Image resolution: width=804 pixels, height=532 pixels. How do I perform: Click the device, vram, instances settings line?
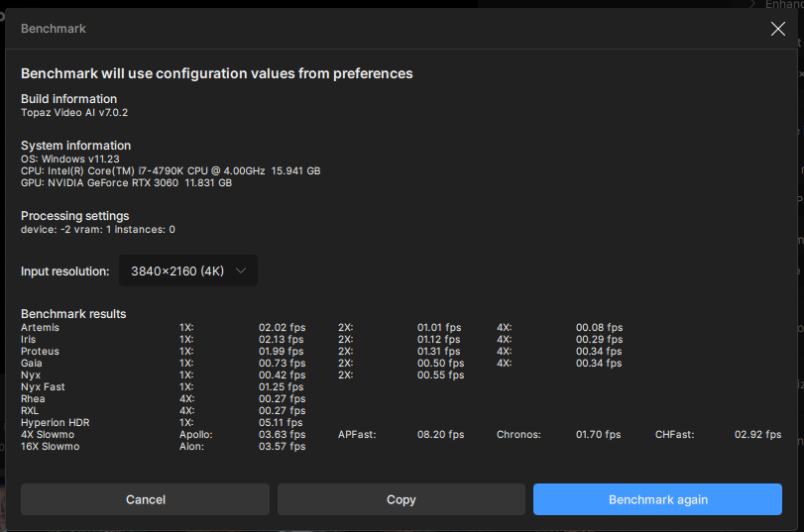click(x=98, y=230)
